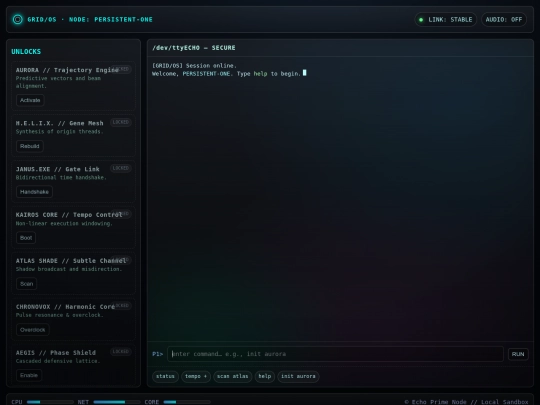Click "Non-linear execution windowing." description
Screen dimensions: 540x405
(x=64, y=224)
